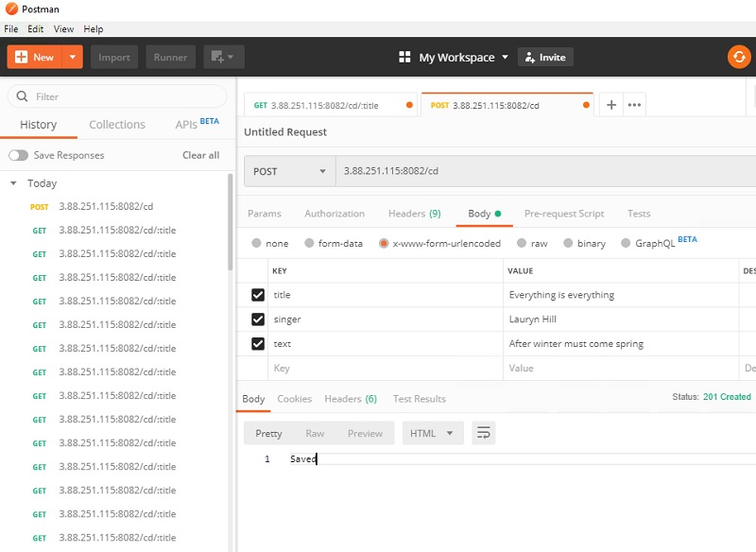Click the value 'Lauryn Hill'
Image resolution: width=756 pixels, height=552 pixels.
tap(532, 319)
